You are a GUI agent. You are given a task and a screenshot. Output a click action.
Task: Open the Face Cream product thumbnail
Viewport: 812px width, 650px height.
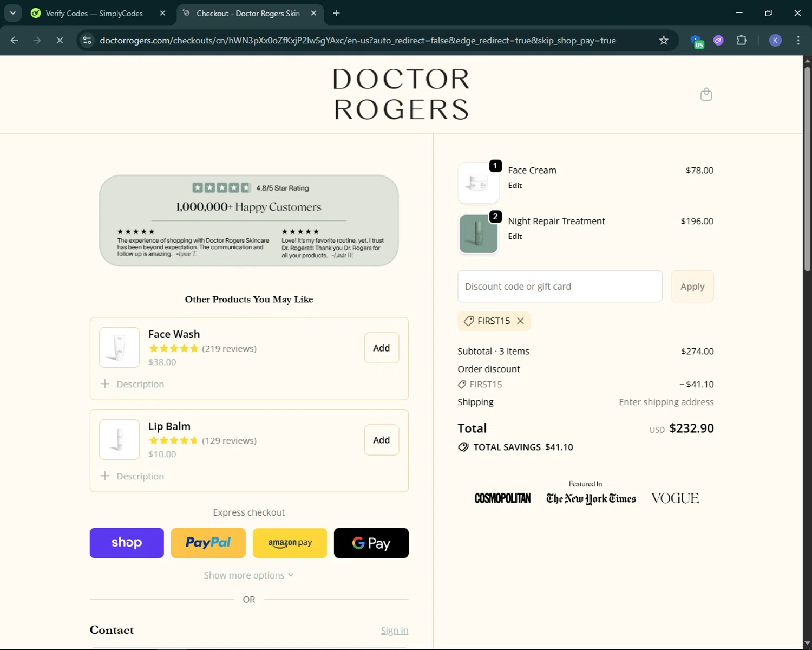pos(479,183)
